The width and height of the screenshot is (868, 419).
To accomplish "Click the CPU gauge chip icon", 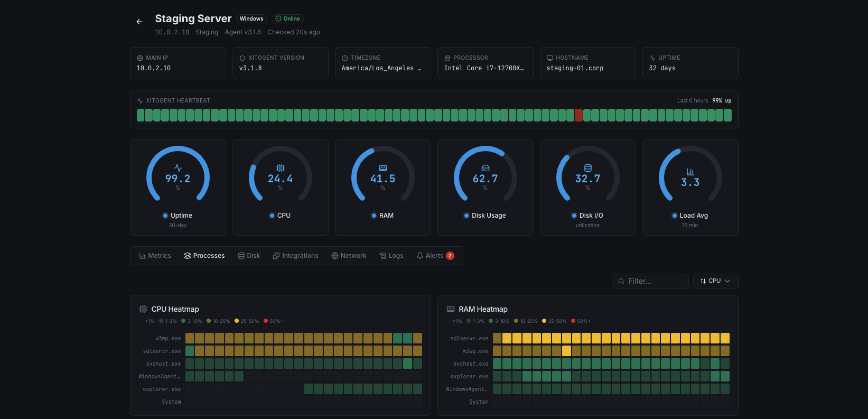I will click(x=281, y=168).
